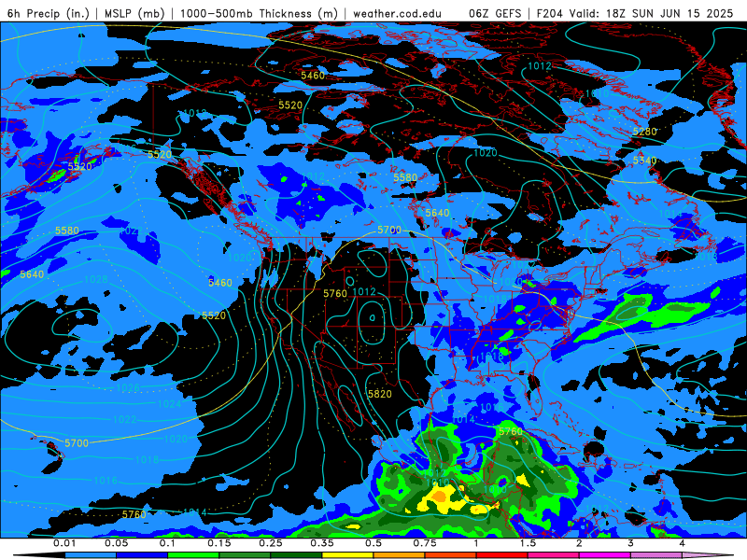This screenshot has height=560, width=747.
Task: Click the 1026 isobar label
Action: (x=128, y=387)
